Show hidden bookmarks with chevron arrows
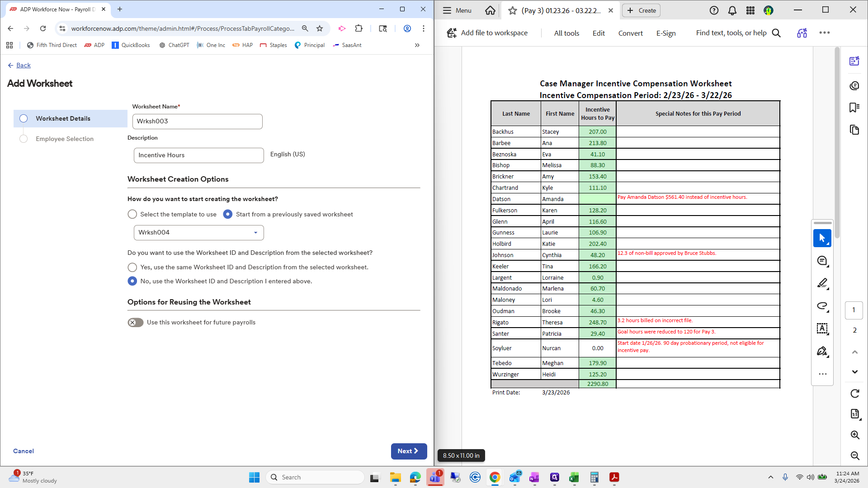868x488 pixels. [x=417, y=45]
